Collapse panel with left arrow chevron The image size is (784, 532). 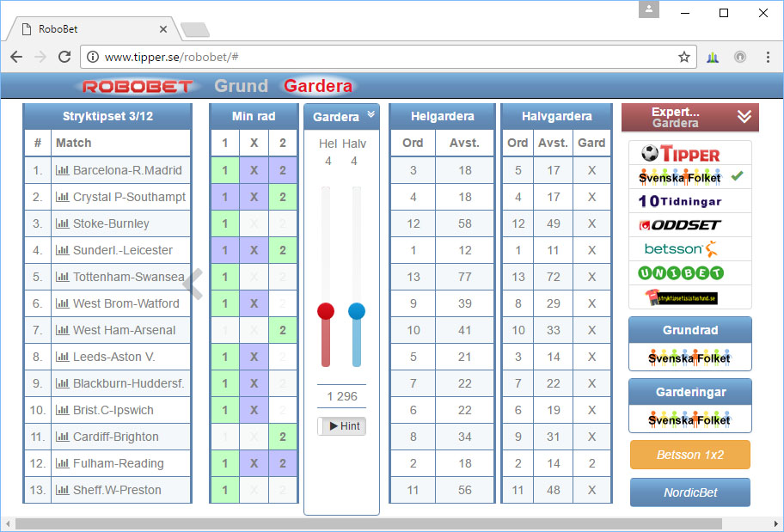coord(193,284)
